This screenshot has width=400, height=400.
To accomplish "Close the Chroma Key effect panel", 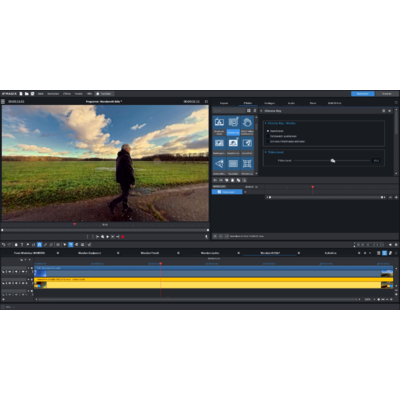I will click(x=389, y=111).
